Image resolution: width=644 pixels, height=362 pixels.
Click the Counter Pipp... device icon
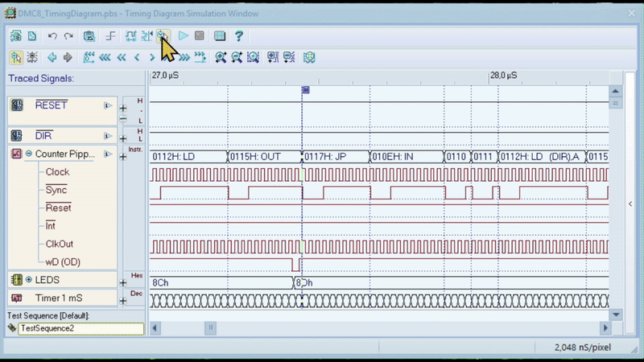tap(16, 154)
